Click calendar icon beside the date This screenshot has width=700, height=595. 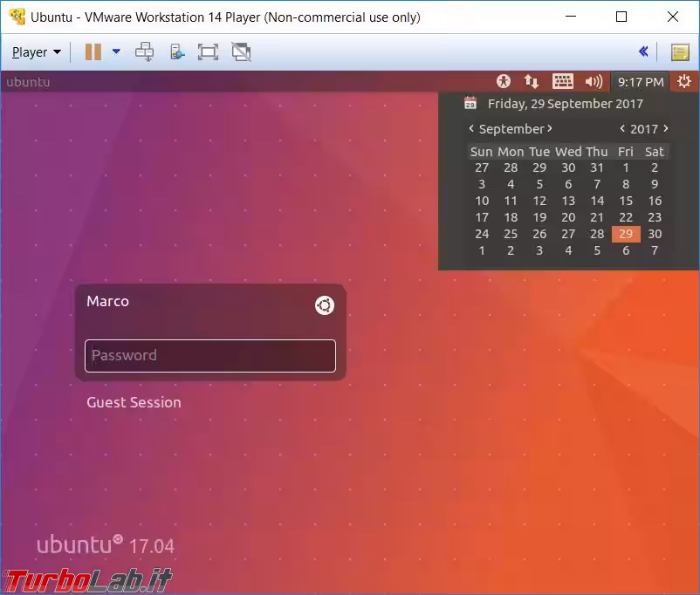[470, 103]
